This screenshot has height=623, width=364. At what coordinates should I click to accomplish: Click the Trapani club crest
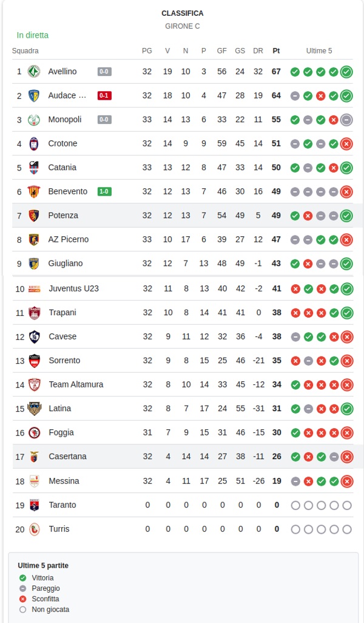click(35, 313)
